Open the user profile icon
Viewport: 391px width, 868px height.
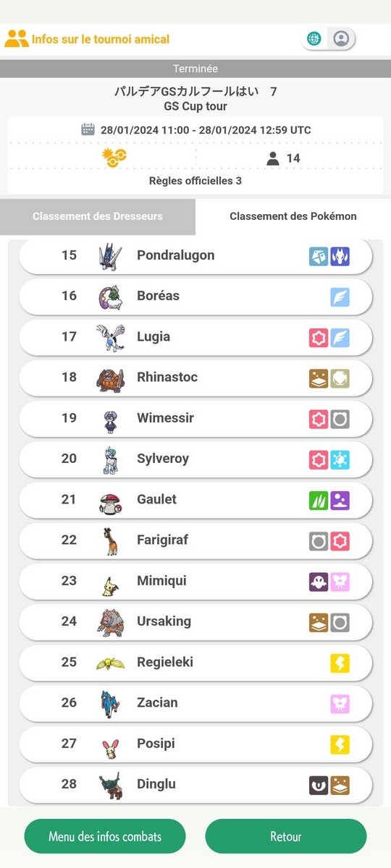(x=342, y=38)
